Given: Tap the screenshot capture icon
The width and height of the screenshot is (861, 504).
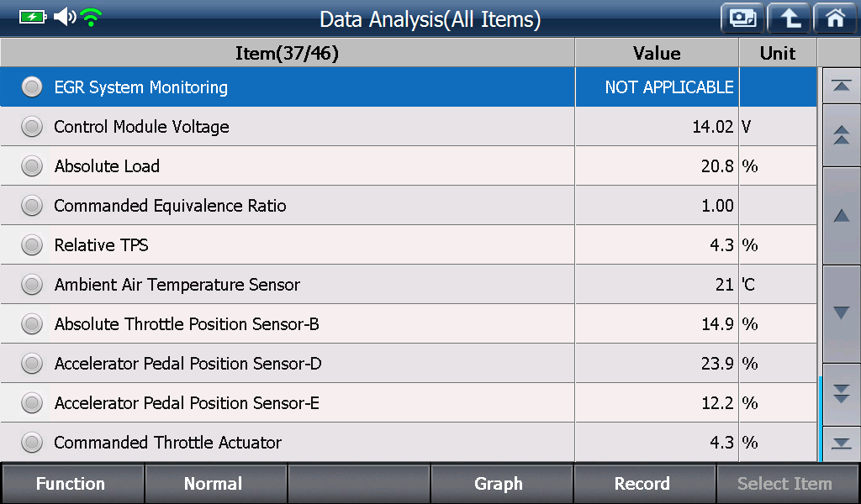Looking at the screenshot, I should [742, 18].
